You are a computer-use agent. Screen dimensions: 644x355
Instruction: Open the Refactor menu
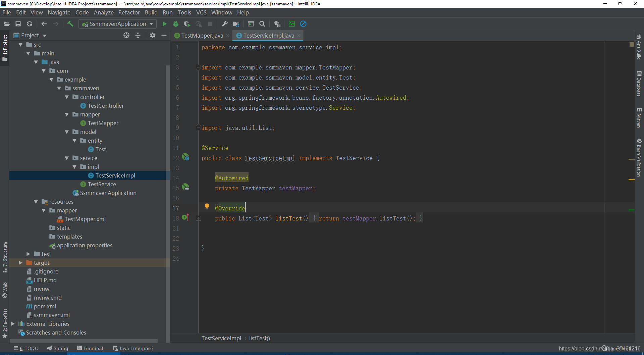point(129,12)
